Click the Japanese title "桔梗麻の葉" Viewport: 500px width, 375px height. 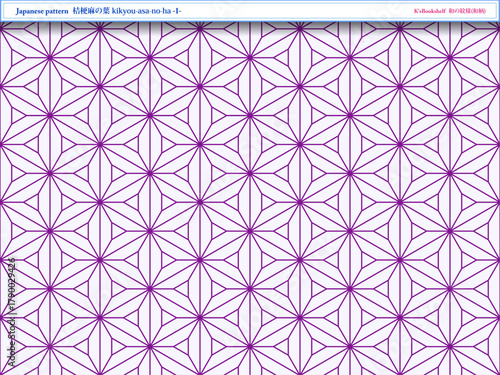tap(91, 11)
